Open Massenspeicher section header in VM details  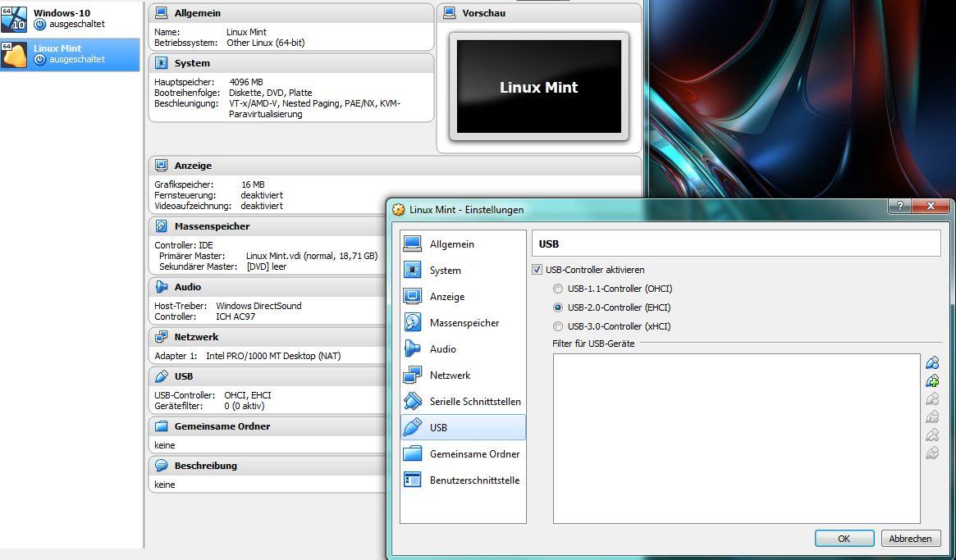coord(267,226)
